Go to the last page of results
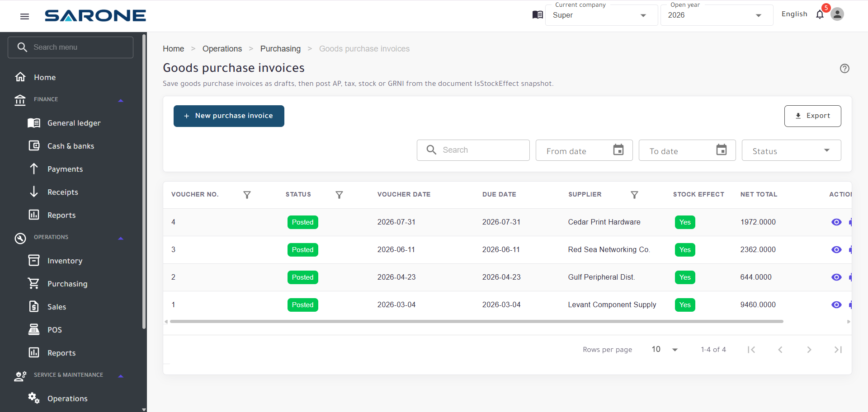The image size is (868, 412). click(838, 350)
